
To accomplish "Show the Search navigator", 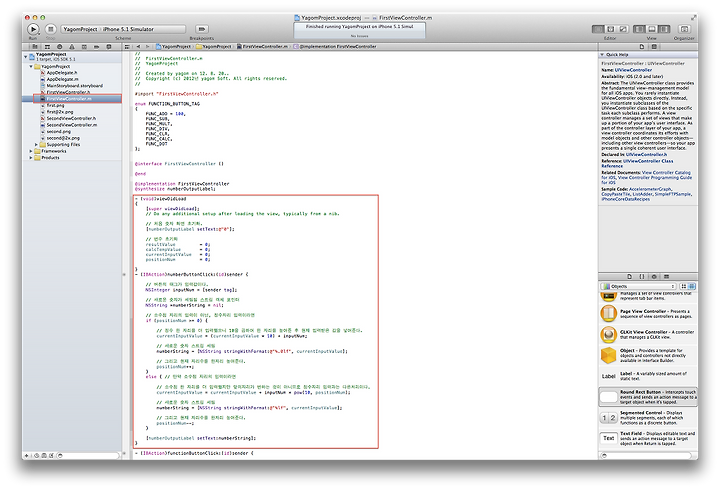I will point(59,46).
